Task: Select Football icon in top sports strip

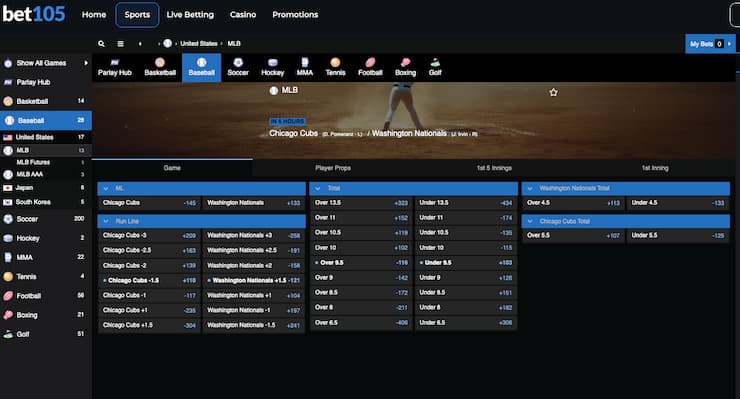Action: click(x=370, y=68)
